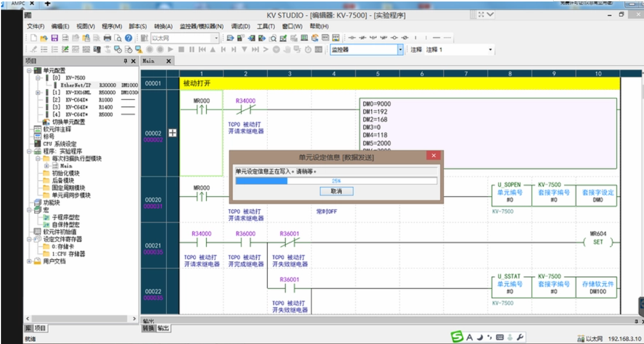Image resolution: width=644 pixels, height=344 pixels.
Task: Open the blue Help question mark icon
Action: tap(128, 38)
